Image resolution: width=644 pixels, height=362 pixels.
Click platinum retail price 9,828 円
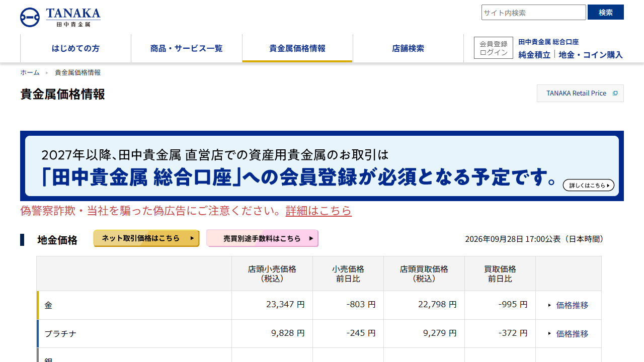(x=288, y=333)
